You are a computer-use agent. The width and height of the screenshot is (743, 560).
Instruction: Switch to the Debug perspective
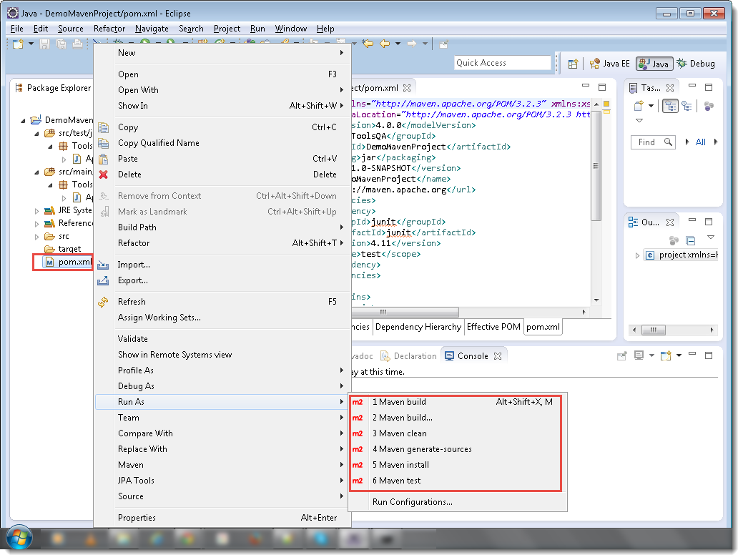pyautogui.click(x=696, y=64)
